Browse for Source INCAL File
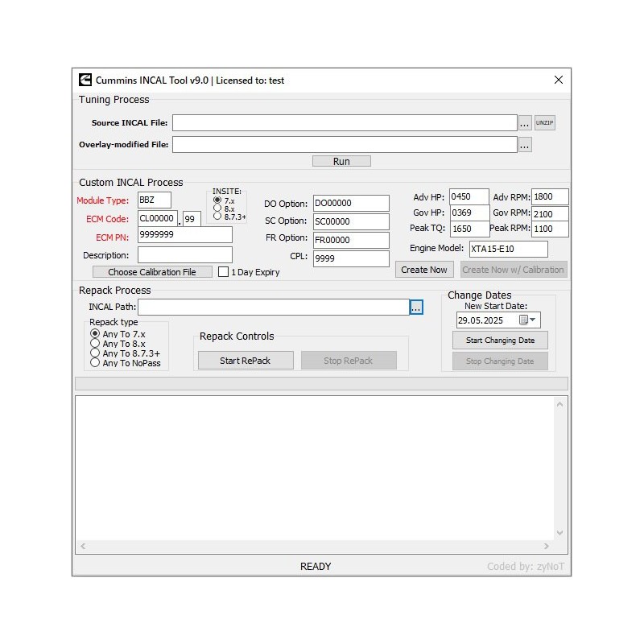Screen dimensions: 644x644 [x=525, y=123]
